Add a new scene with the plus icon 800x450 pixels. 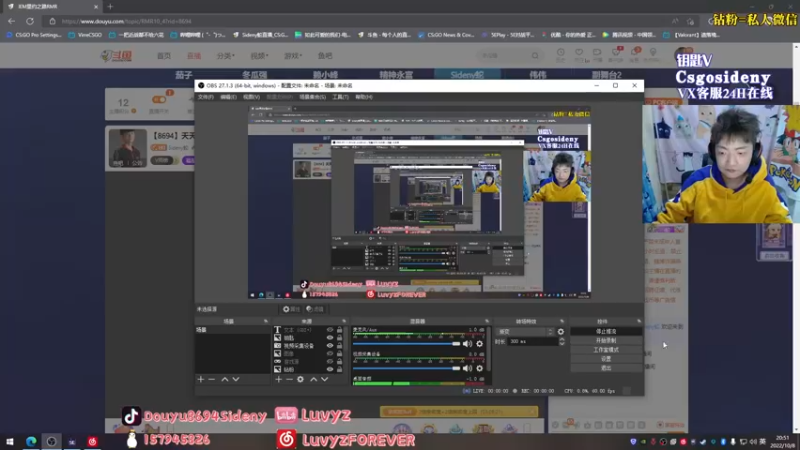[201, 379]
